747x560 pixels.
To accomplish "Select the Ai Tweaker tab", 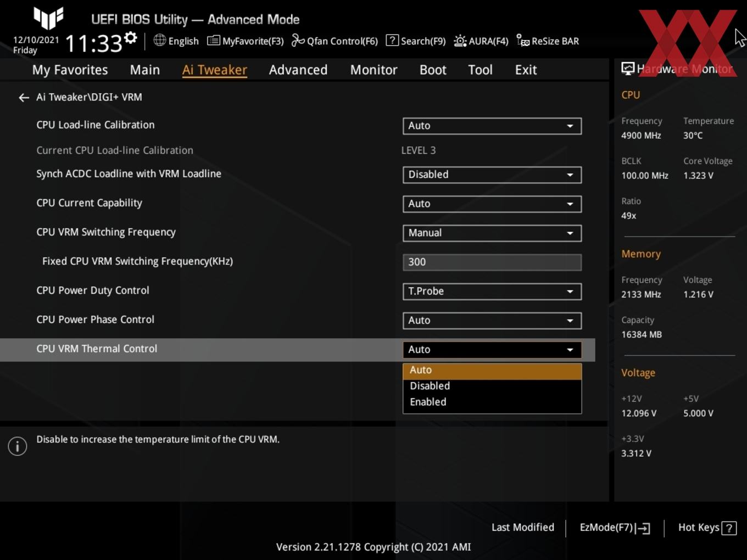I will click(215, 70).
